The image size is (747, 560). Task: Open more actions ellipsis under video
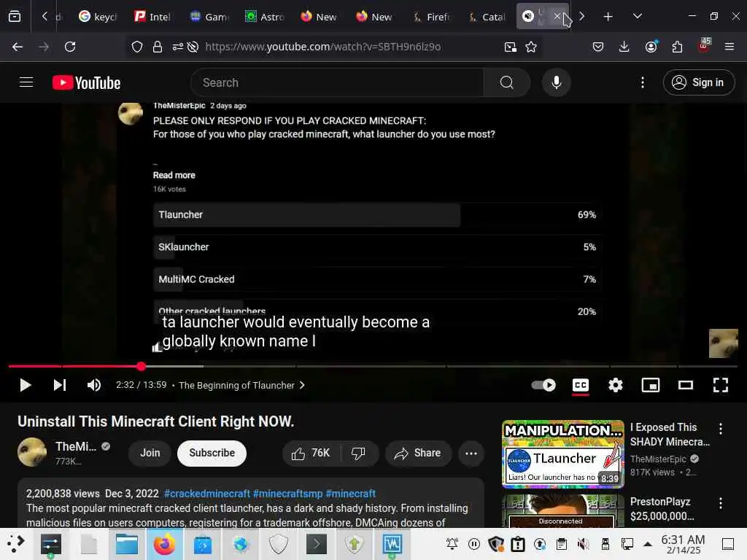471,453
